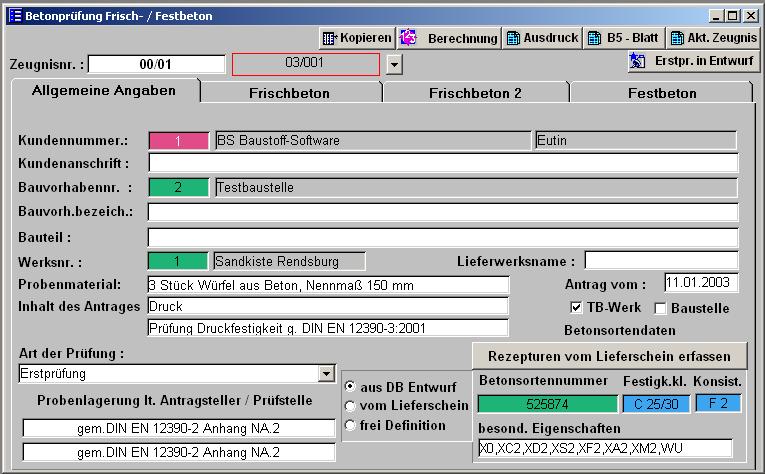Maximize the Betonprüfung window

734,16
